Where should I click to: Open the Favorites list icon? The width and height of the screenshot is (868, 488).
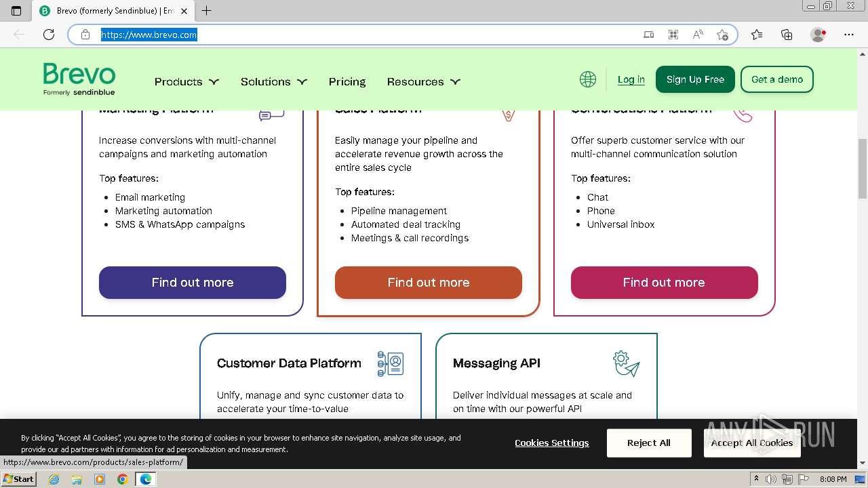(757, 35)
